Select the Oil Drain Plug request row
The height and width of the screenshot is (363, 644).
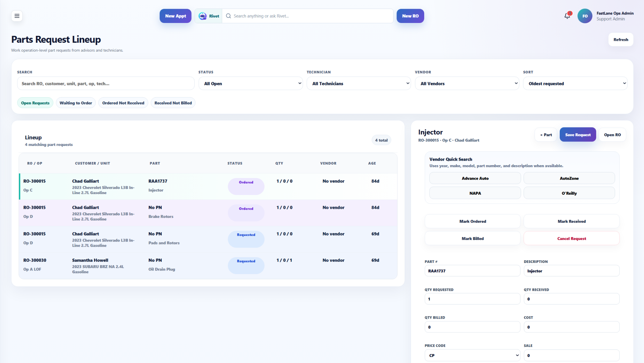[x=208, y=266]
